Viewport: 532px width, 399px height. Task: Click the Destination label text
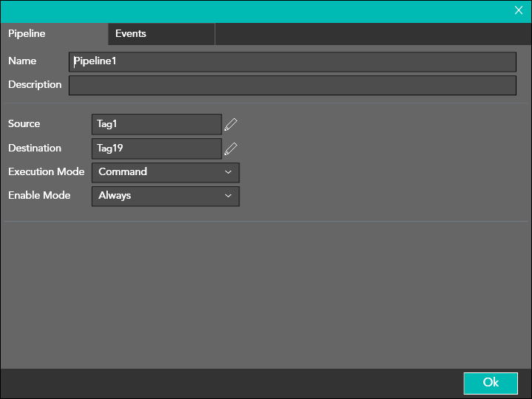pos(35,148)
